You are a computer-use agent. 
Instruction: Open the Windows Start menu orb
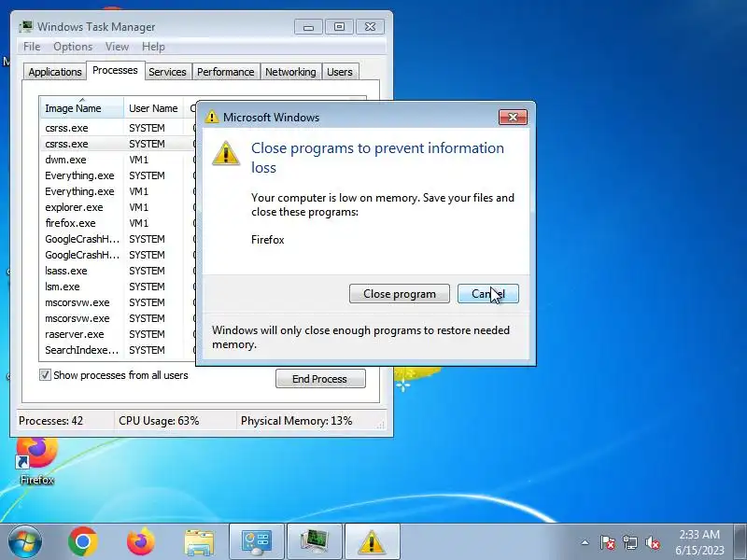tap(24, 541)
